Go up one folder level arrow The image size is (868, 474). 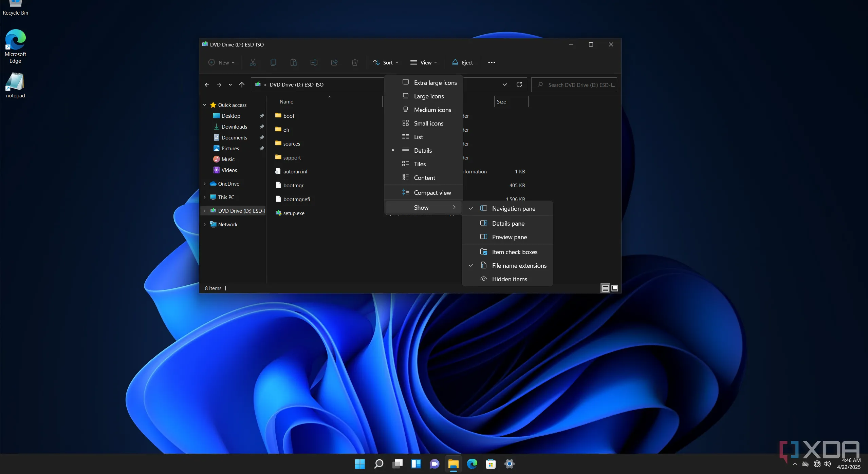coord(242,85)
